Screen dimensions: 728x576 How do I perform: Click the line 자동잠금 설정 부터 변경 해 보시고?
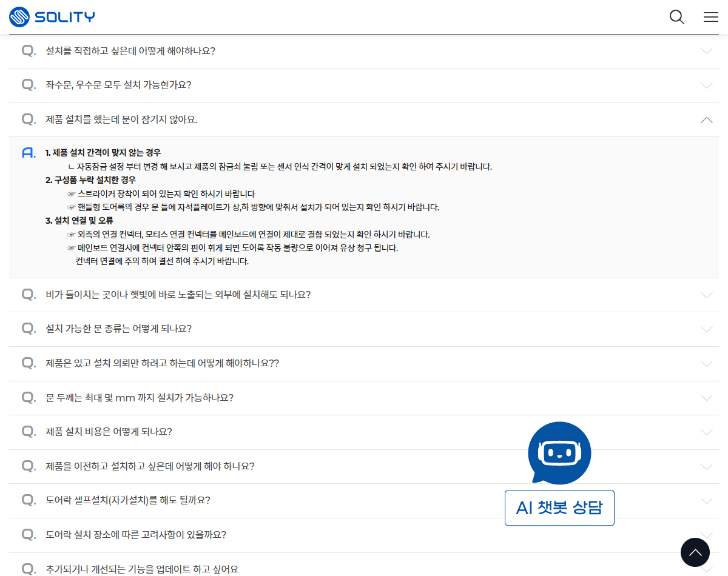click(280, 167)
